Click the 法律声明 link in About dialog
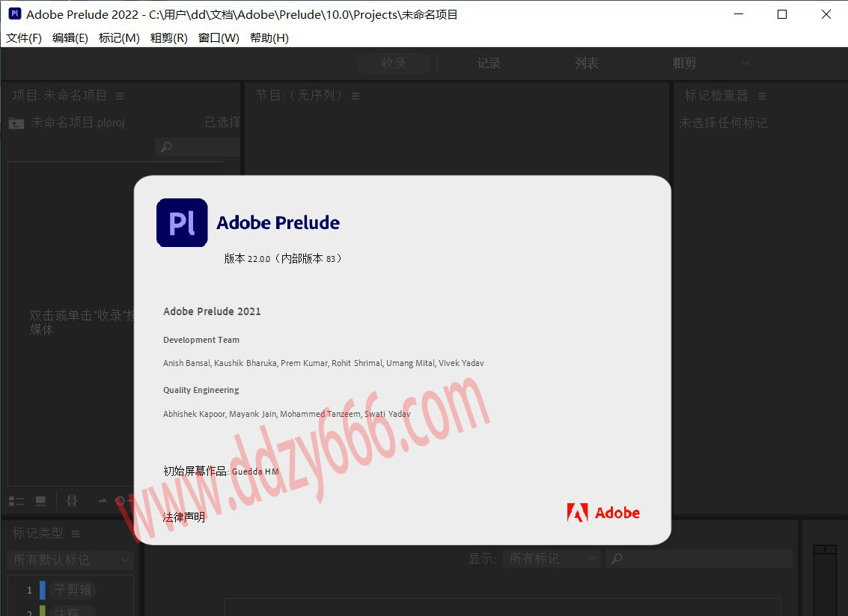Image resolution: width=848 pixels, height=616 pixels. pyautogui.click(x=184, y=517)
